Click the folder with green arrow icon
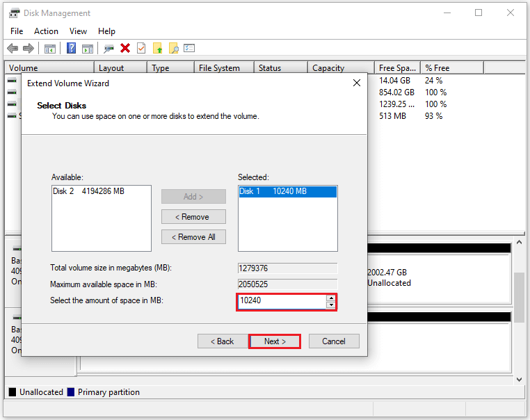Screen dimensions: 530x420 point(157,48)
